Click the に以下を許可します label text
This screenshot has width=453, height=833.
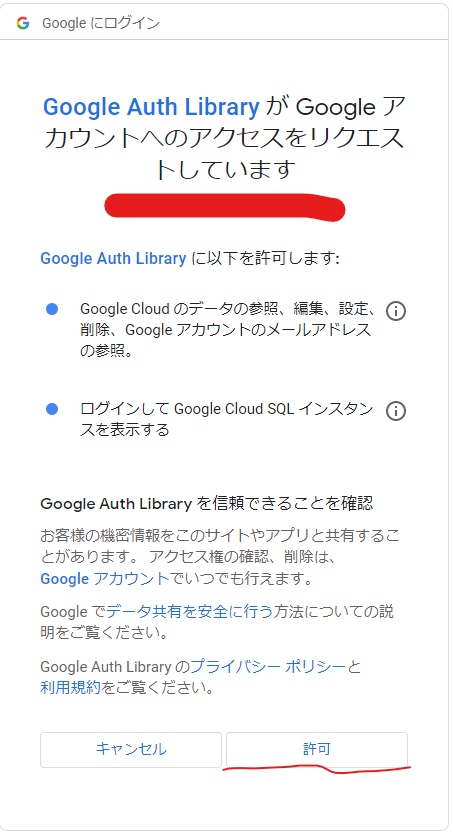(264, 258)
